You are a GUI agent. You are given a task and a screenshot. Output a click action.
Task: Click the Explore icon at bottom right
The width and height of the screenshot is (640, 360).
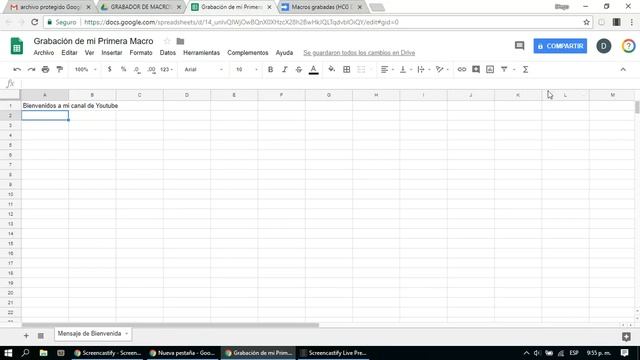[627, 337]
